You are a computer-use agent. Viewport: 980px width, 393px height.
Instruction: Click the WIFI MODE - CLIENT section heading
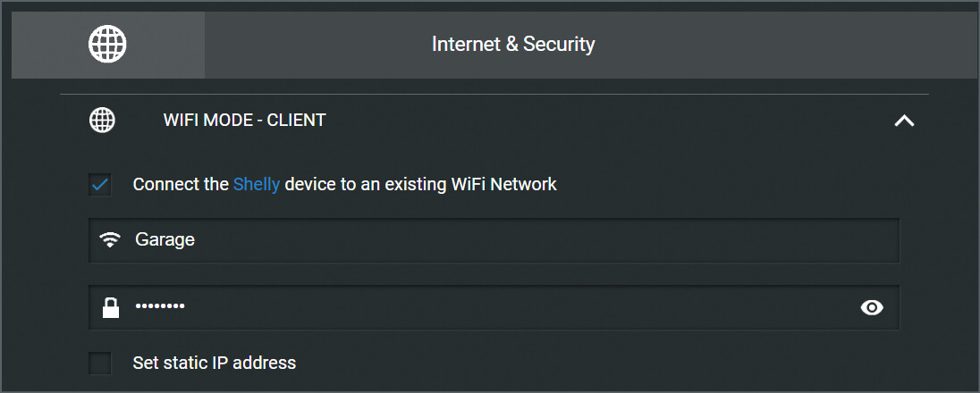click(x=244, y=120)
